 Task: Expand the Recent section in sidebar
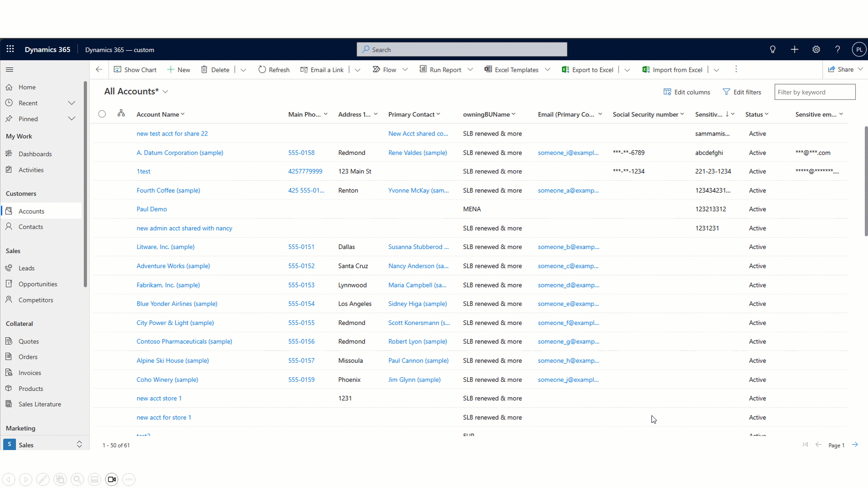tap(71, 103)
